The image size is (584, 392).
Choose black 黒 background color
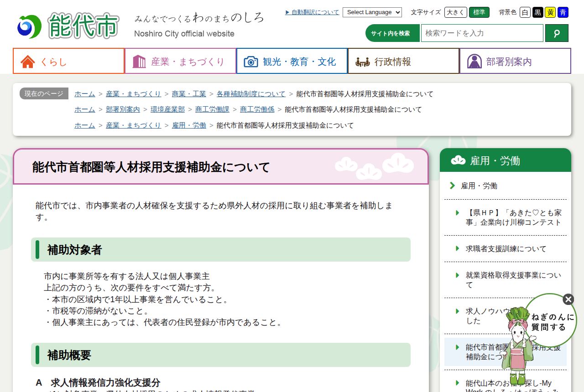coord(538,12)
